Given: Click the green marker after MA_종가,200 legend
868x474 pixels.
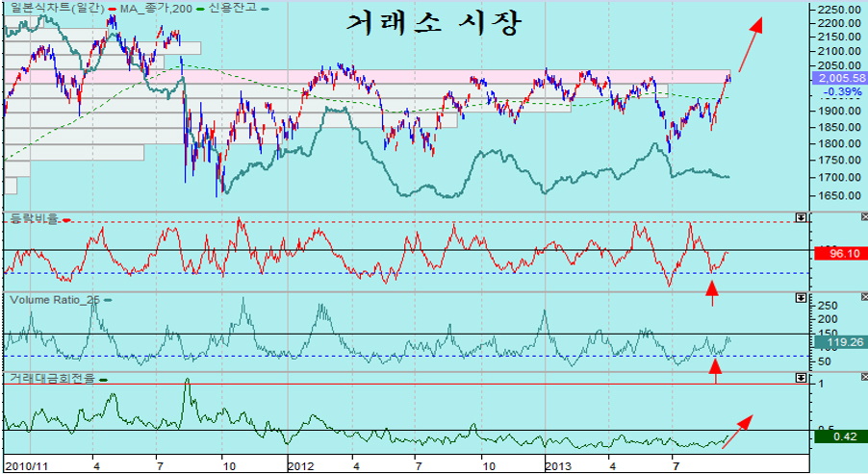Looking at the screenshot, I should click(x=200, y=8).
